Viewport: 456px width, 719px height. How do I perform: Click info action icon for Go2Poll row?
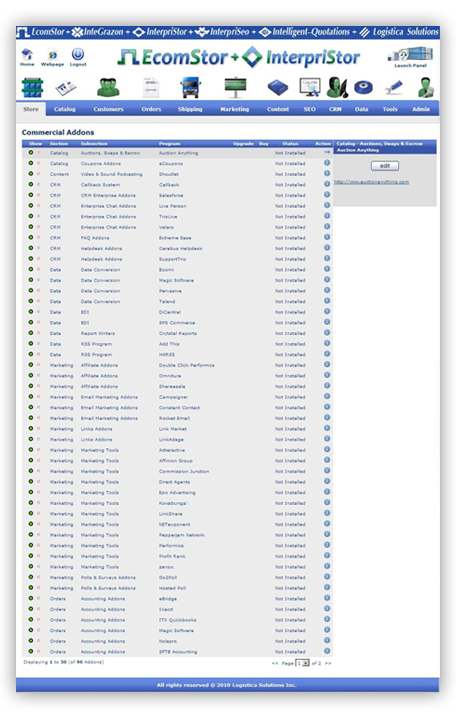(x=327, y=576)
